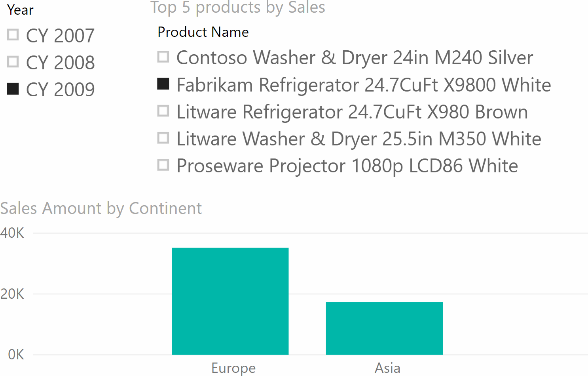
Task: Check the CY 2007 year checkbox
Action: [13, 35]
